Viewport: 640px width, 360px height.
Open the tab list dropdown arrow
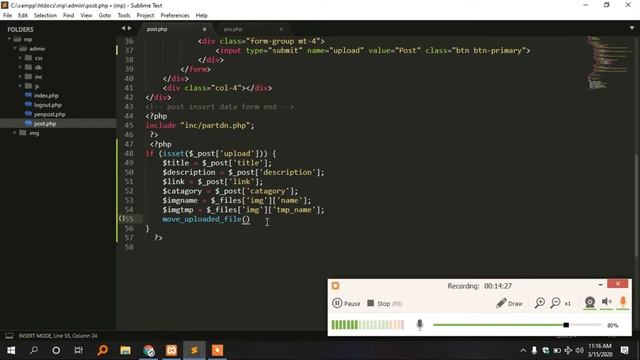pyautogui.click(x=631, y=28)
